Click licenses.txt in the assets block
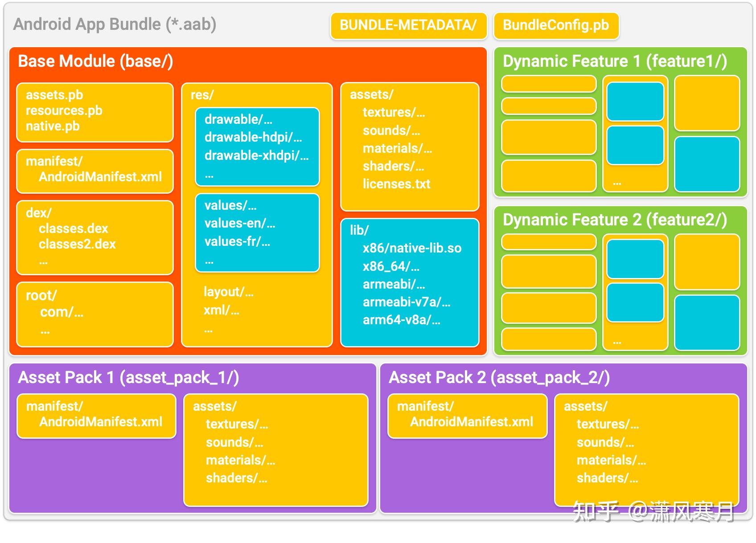The width and height of the screenshot is (756, 543). pyautogui.click(x=396, y=184)
